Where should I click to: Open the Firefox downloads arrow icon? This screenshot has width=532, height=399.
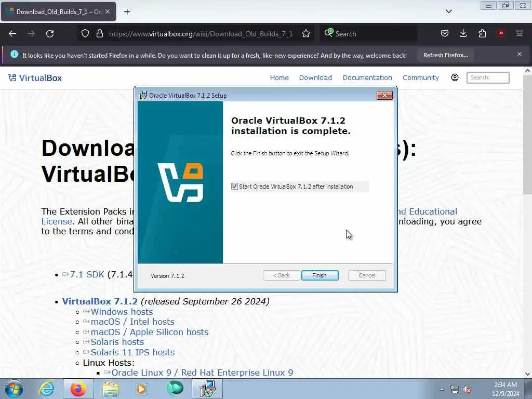pos(463,33)
